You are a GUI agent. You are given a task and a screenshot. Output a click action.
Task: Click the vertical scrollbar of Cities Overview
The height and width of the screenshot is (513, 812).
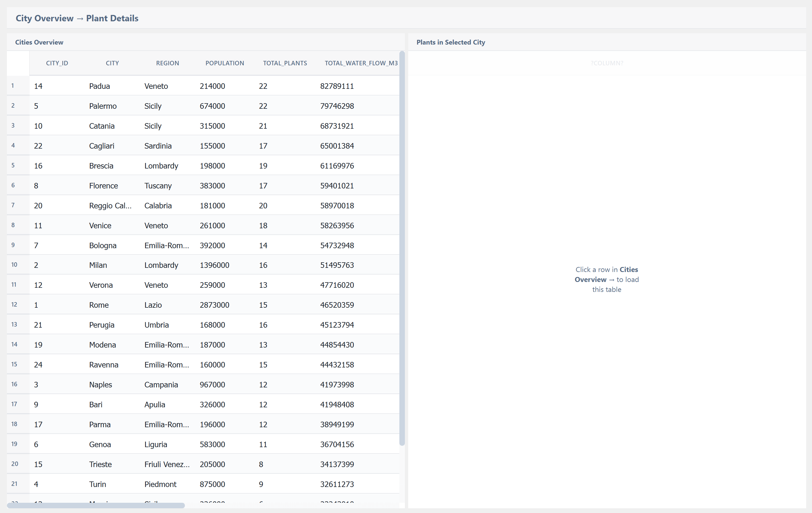402,248
